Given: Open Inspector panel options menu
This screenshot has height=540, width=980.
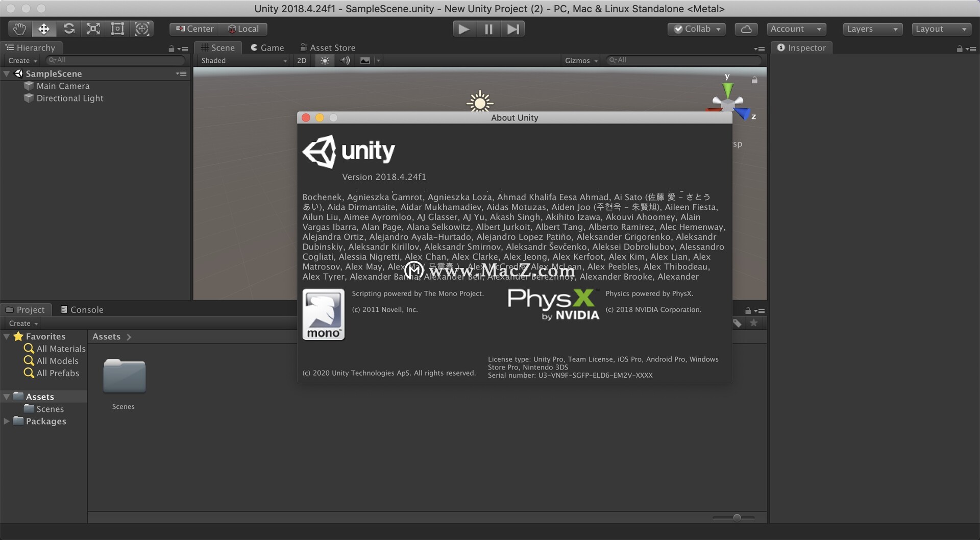Looking at the screenshot, I should (971, 49).
